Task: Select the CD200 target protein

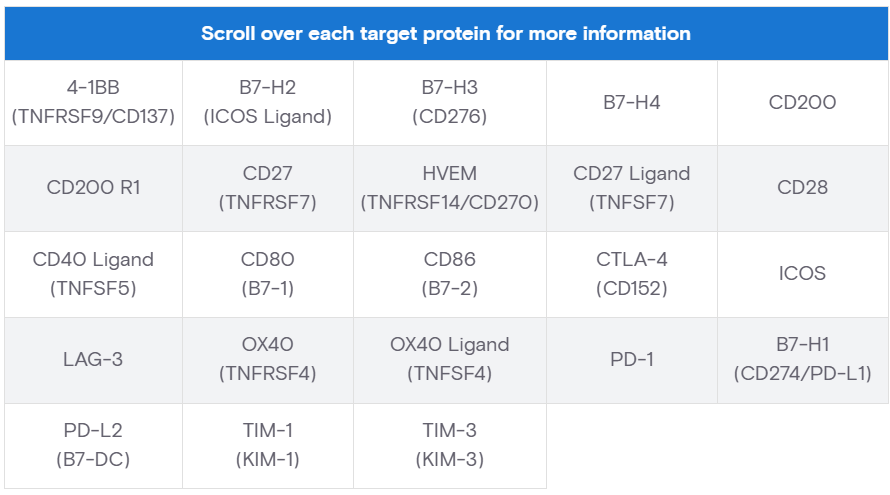Action: [x=802, y=103]
